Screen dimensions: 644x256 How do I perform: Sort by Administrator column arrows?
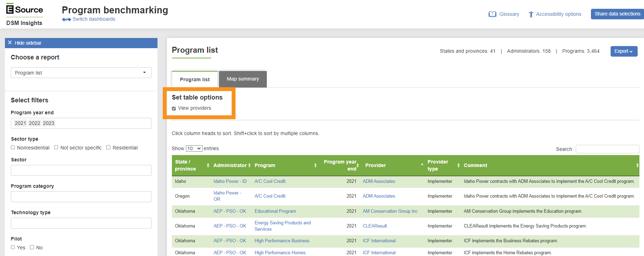[x=249, y=165]
